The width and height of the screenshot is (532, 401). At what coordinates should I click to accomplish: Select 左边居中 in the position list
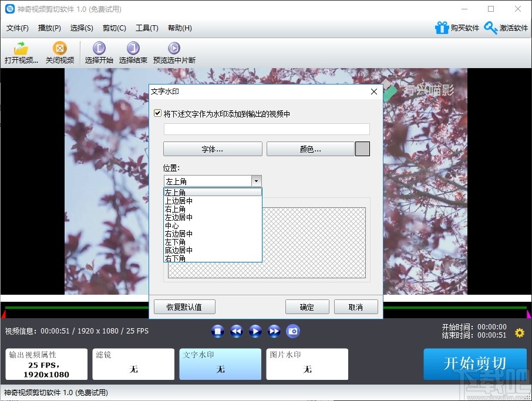[x=213, y=217]
